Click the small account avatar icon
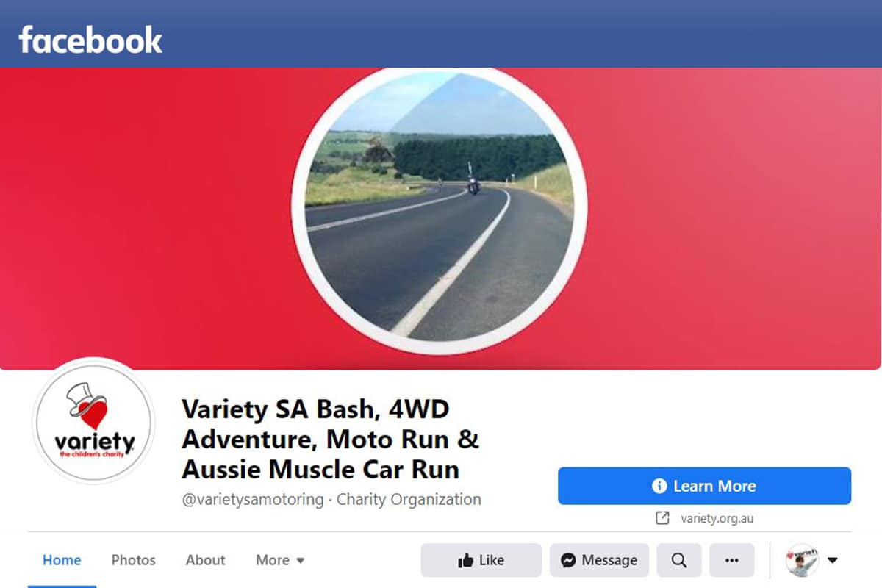This screenshot has height=588, width=882. pyautogui.click(x=802, y=560)
